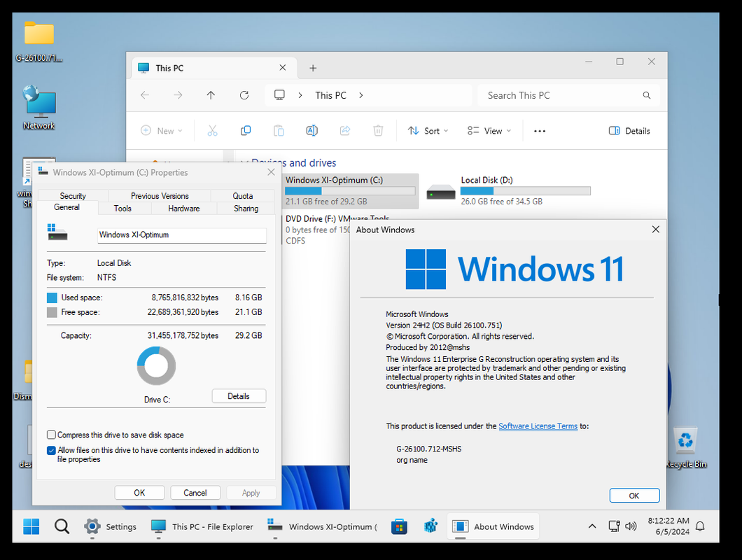The image size is (742, 560).
Task: Close the C: Properties dialog
Action: coord(271,172)
